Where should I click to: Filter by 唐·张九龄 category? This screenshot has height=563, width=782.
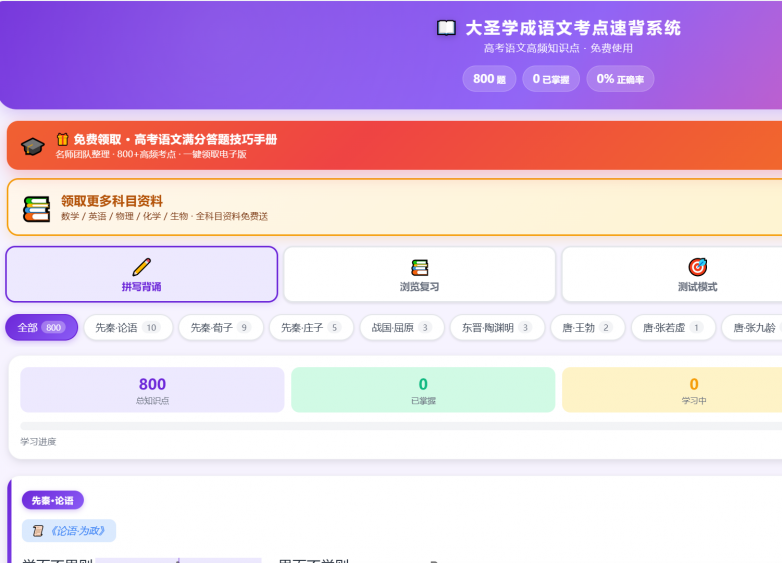[752, 328]
